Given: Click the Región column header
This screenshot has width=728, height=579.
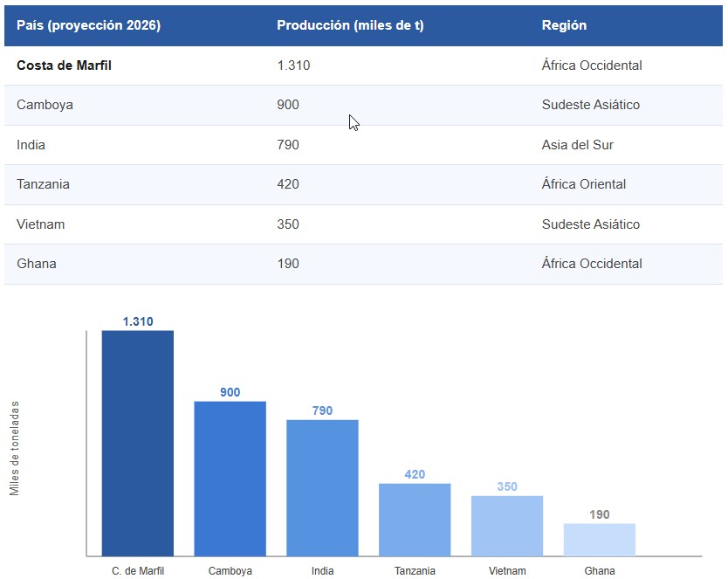Looking at the screenshot, I should pyautogui.click(x=564, y=25).
